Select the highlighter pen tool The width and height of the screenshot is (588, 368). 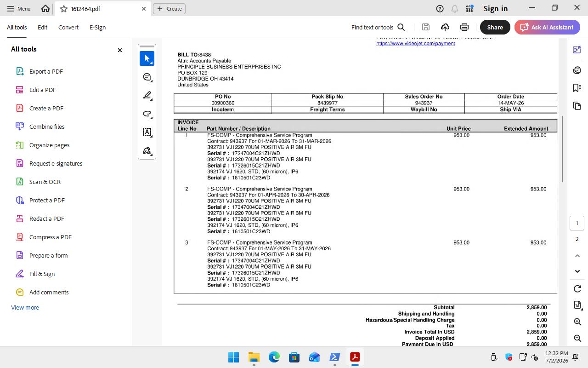[x=147, y=95]
